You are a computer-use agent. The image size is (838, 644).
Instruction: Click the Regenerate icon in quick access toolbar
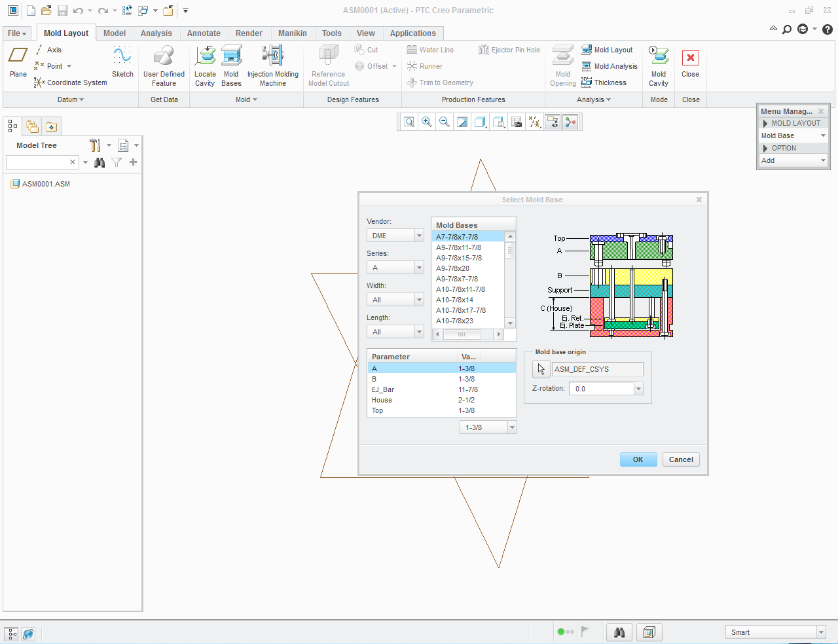(x=127, y=10)
